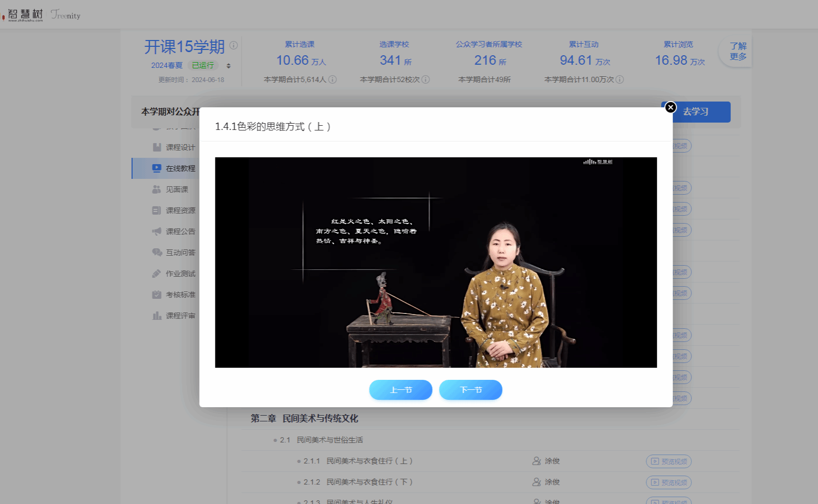Viewport: 818px width, 504px height.
Task: Play the 色彩的思维方式 lecture video
Action: pyautogui.click(x=436, y=262)
